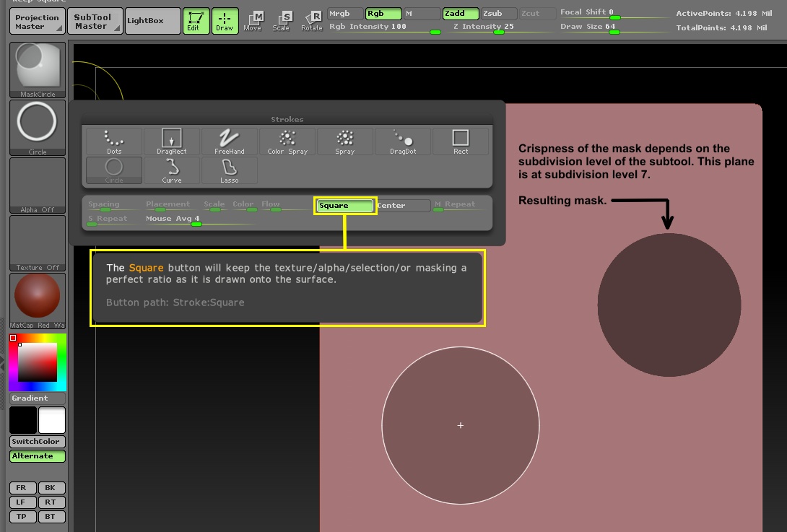Click the Strokes panel header
This screenshot has width=787, height=532.
287,119
